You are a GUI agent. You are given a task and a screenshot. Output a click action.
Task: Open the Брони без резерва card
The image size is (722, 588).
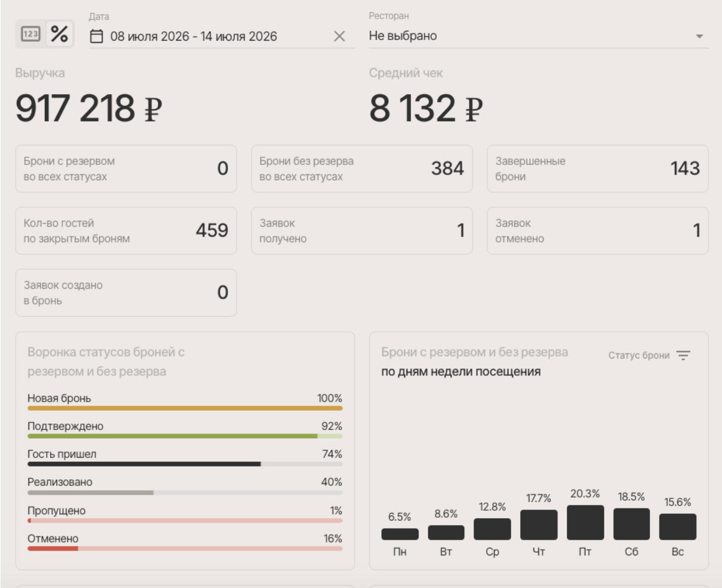[362, 168]
